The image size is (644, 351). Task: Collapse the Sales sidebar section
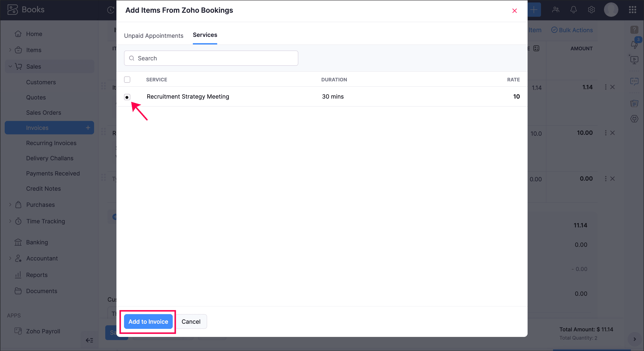pos(10,67)
